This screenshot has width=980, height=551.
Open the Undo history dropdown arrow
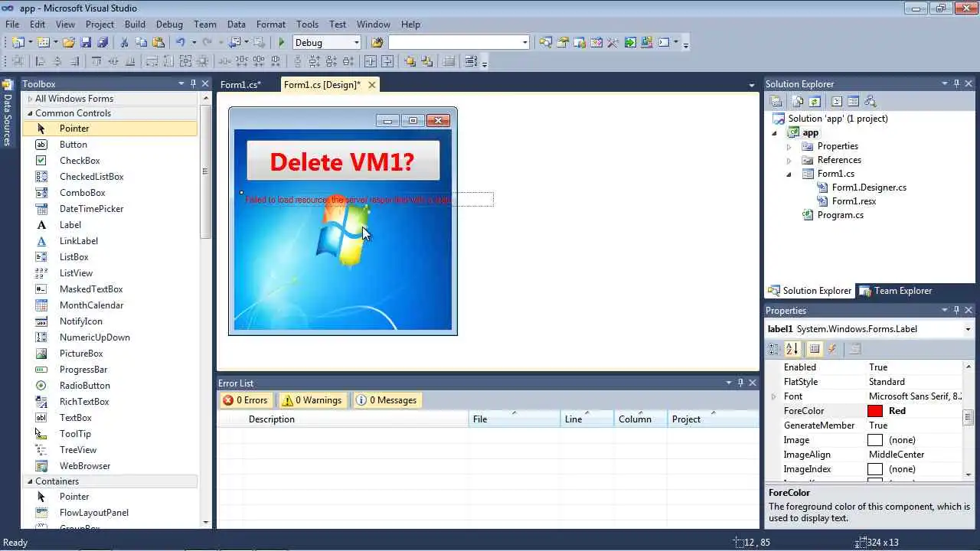pyautogui.click(x=194, y=43)
